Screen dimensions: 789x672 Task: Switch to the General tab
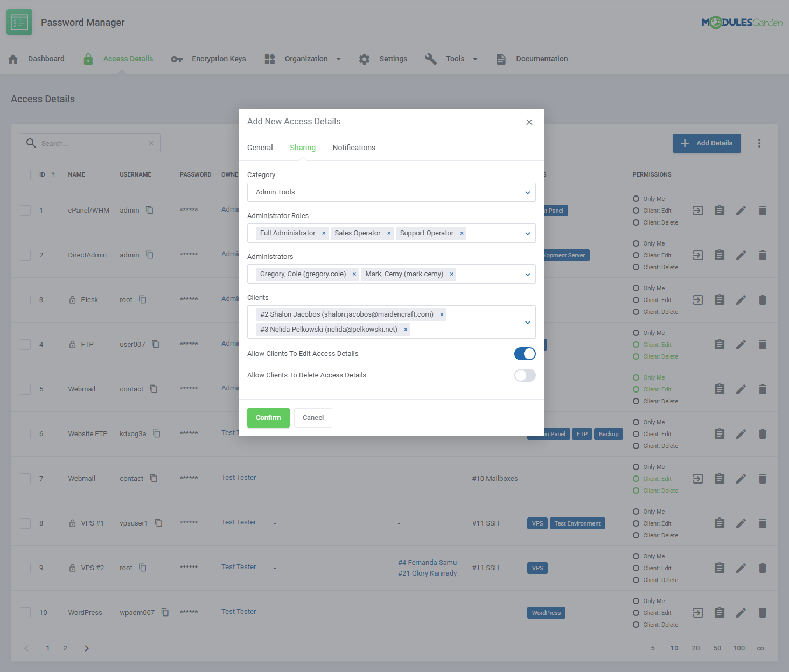[260, 148]
